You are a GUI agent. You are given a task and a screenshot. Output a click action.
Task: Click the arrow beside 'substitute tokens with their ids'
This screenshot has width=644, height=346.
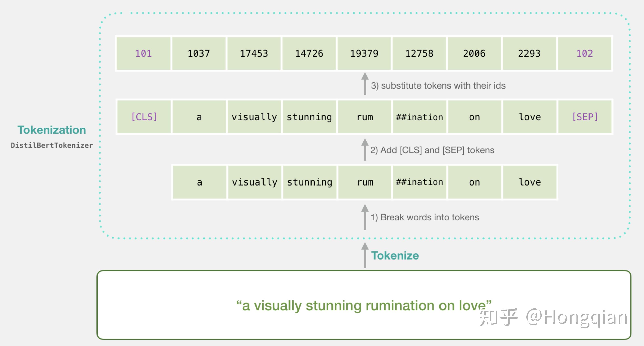point(365,84)
